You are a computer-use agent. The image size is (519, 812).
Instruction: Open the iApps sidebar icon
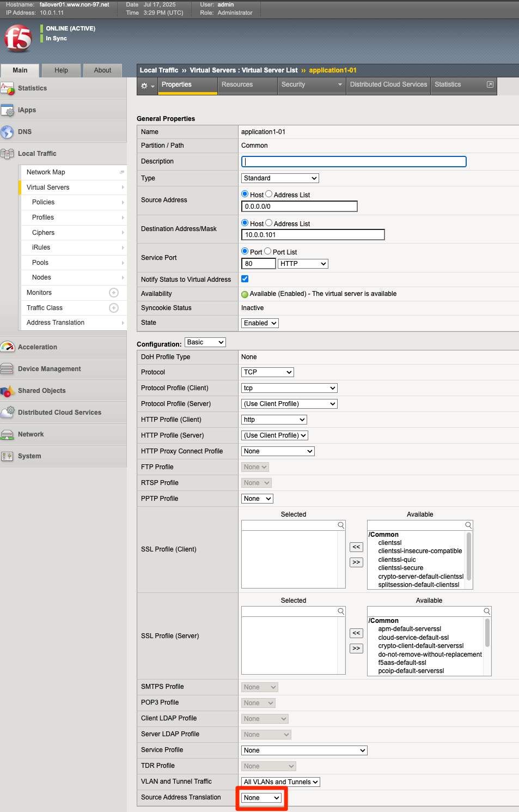8,110
